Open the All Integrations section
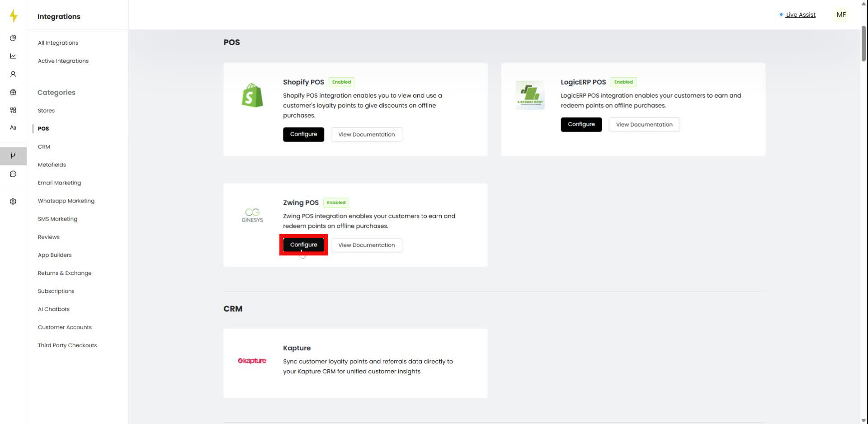The width and height of the screenshot is (868, 424). point(58,42)
